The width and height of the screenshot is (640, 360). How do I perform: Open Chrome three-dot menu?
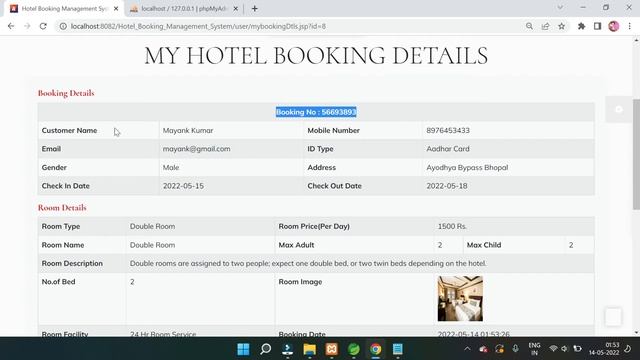tap(630, 26)
